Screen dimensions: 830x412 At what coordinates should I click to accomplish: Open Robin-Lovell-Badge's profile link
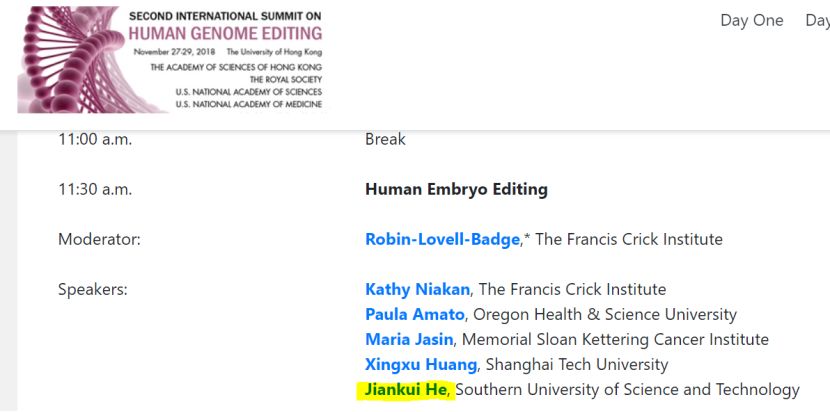(x=442, y=239)
